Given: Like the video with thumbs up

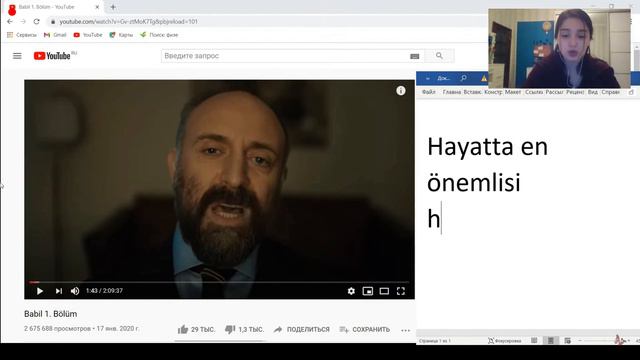Looking at the screenshot, I should click(196, 329).
